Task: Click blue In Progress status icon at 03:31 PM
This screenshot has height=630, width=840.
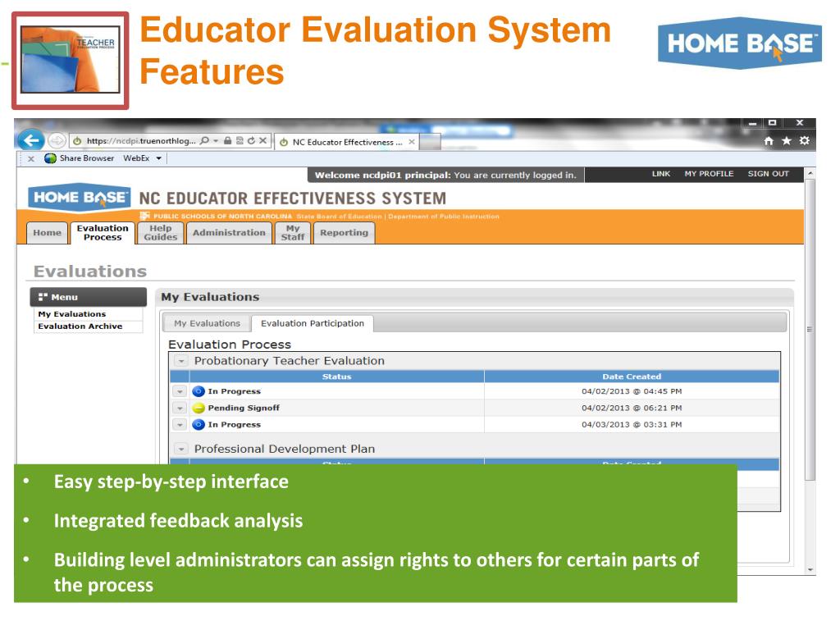Action: pyautogui.click(x=199, y=425)
